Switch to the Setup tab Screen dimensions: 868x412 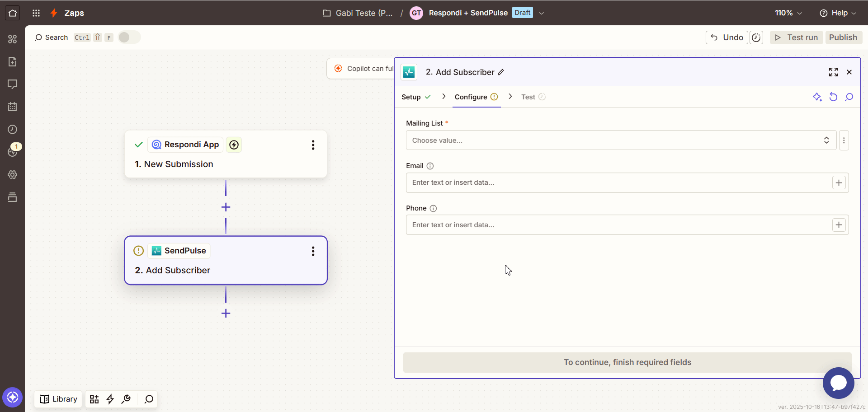416,97
